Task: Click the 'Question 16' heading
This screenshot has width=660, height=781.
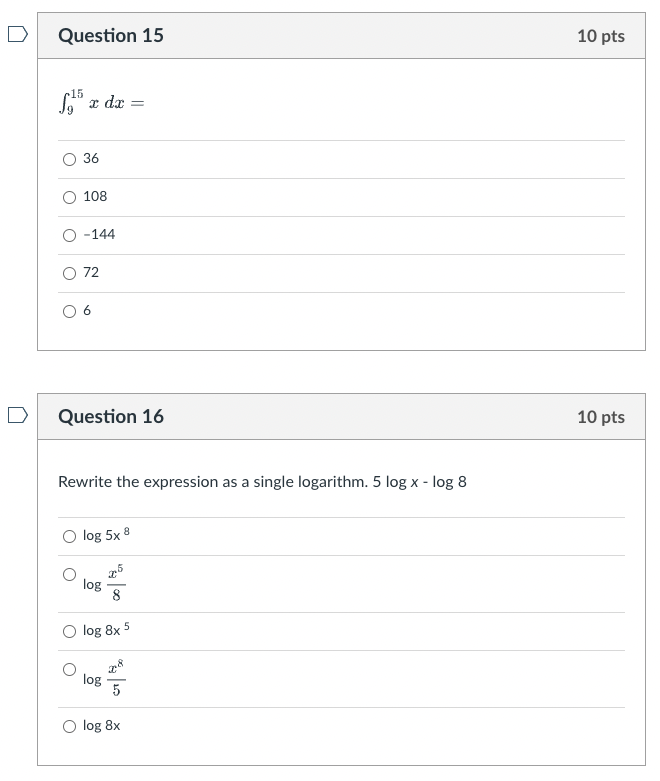Action: pyautogui.click(x=111, y=417)
